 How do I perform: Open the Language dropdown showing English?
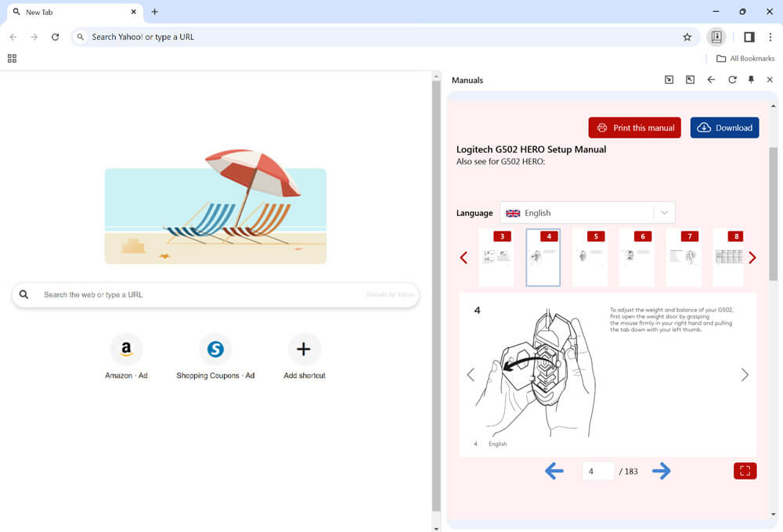click(587, 213)
